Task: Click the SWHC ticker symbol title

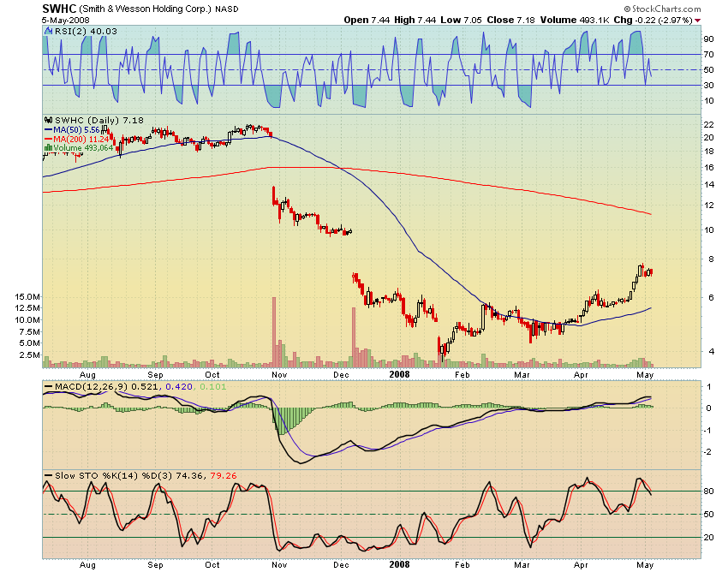Action: 59,9
